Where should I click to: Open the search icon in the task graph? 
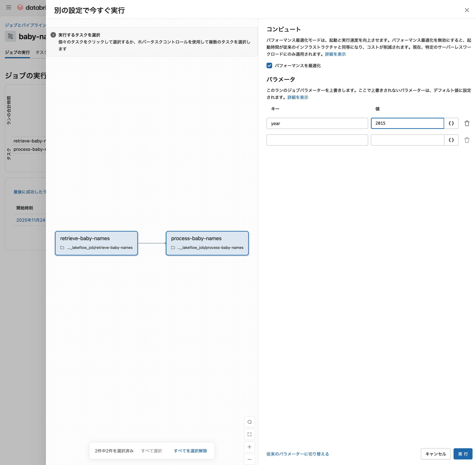(249, 422)
